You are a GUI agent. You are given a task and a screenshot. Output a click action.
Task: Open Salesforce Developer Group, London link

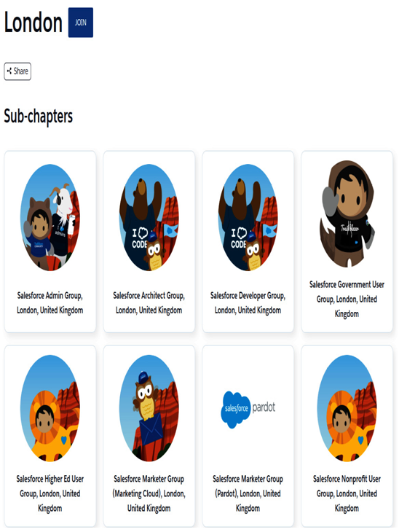248,302
